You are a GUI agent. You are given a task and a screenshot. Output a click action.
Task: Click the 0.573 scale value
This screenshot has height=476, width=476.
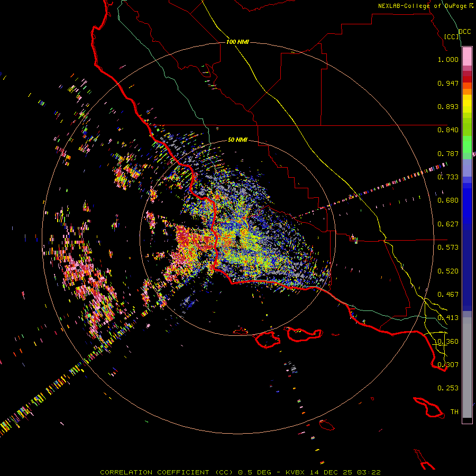pyautogui.click(x=448, y=248)
